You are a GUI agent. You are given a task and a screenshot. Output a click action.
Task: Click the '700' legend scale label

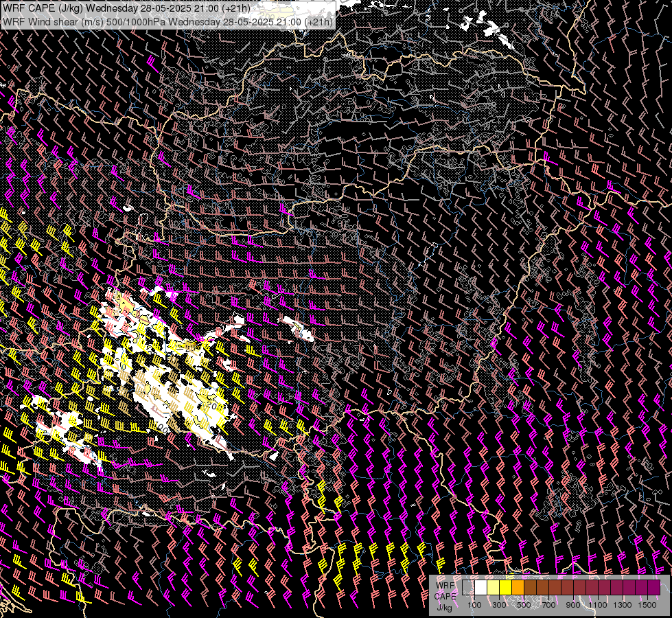[x=548, y=605]
